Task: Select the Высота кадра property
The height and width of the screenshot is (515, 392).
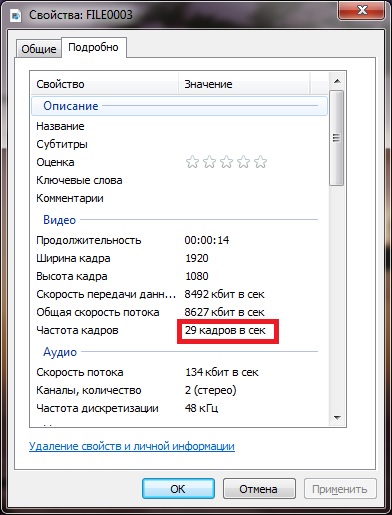Action: [x=72, y=276]
